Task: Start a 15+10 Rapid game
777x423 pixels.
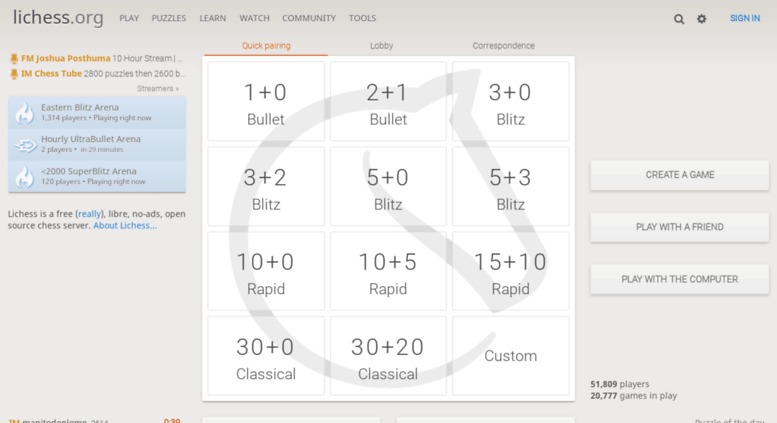Action: pos(510,271)
